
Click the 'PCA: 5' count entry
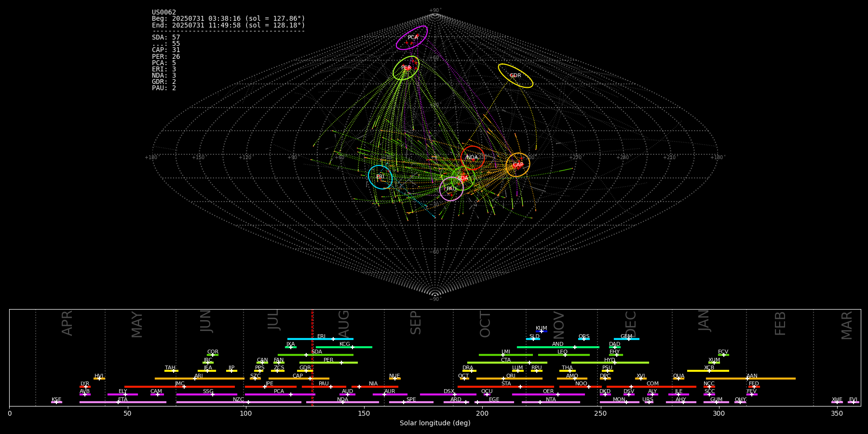pyautogui.click(x=164, y=63)
